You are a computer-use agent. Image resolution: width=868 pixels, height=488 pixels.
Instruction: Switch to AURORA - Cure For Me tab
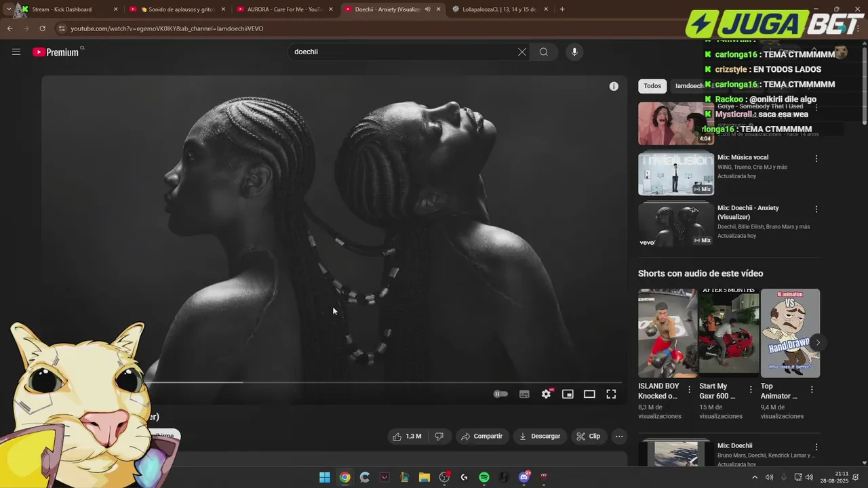[285, 9]
